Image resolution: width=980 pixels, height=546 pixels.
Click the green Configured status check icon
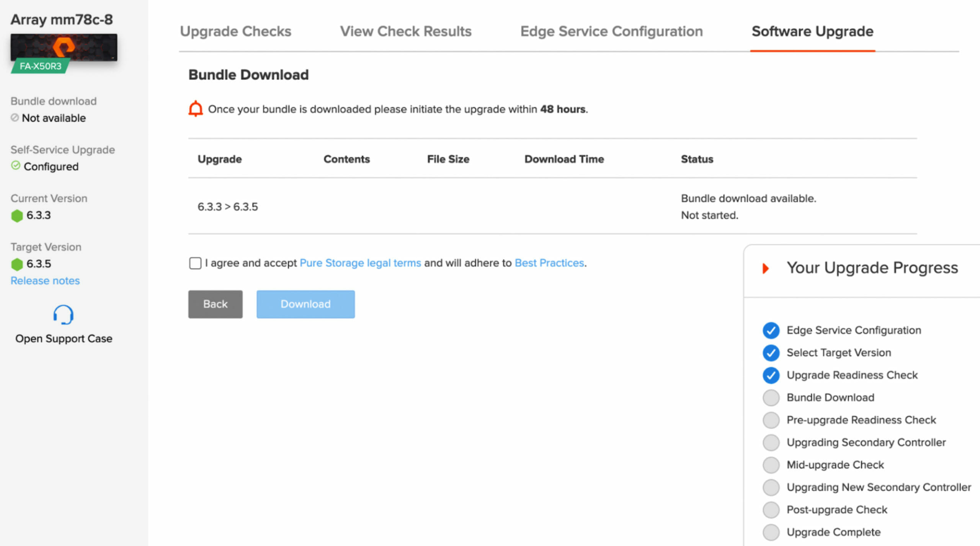click(x=16, y=166)
